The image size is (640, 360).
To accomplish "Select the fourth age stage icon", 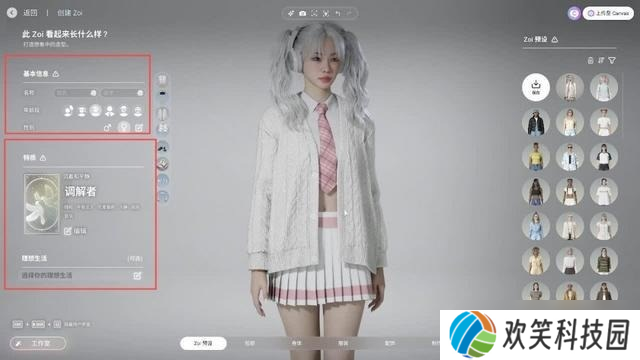I will tap(109, 110).
